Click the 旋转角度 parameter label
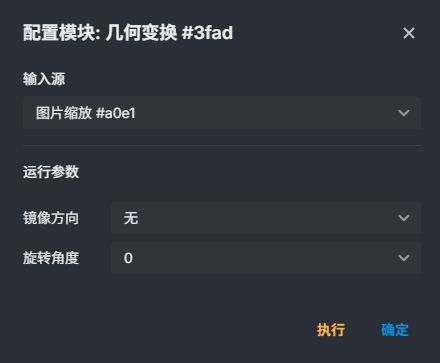The image size is (440, 363). 51,258
